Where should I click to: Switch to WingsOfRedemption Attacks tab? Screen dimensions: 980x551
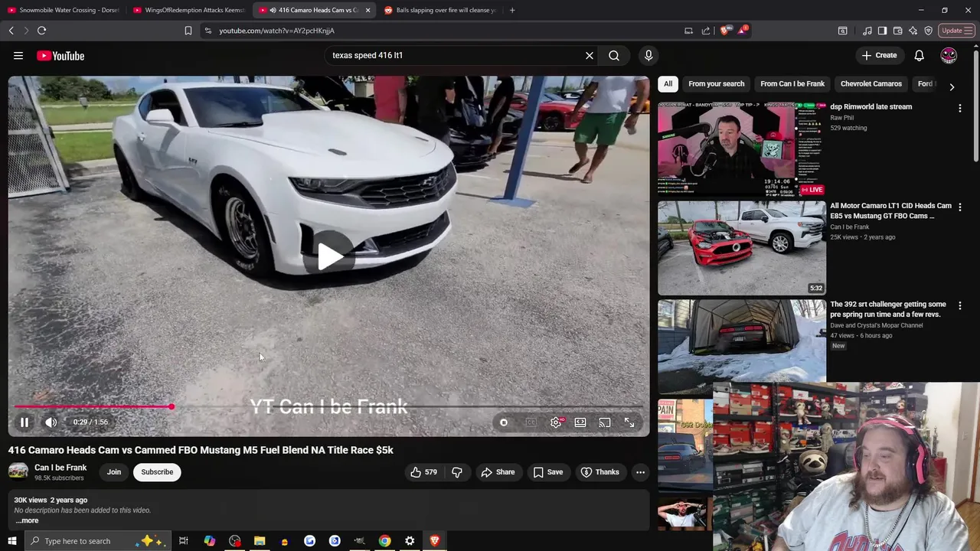(x=189, y=10)
